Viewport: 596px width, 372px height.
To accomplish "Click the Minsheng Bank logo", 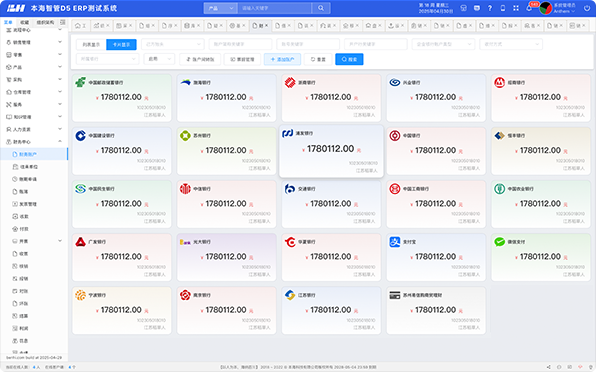I will (x=81, y=188).
